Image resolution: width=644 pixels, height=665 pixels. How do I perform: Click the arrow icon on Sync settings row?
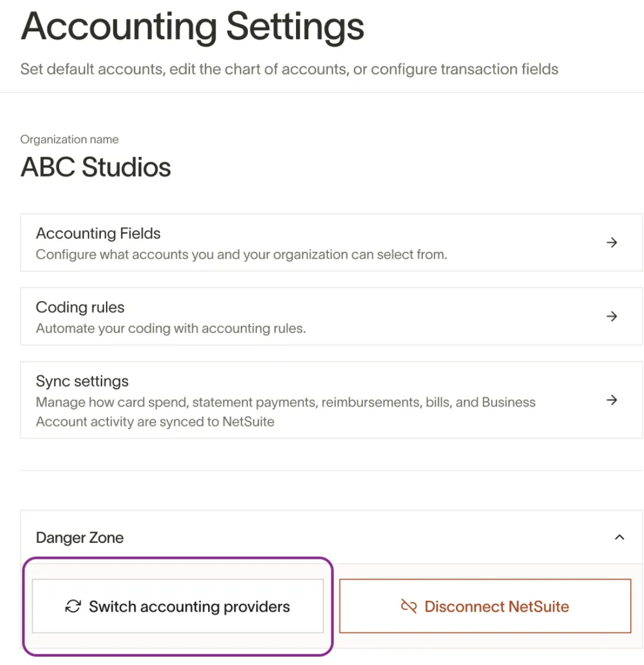611,400
